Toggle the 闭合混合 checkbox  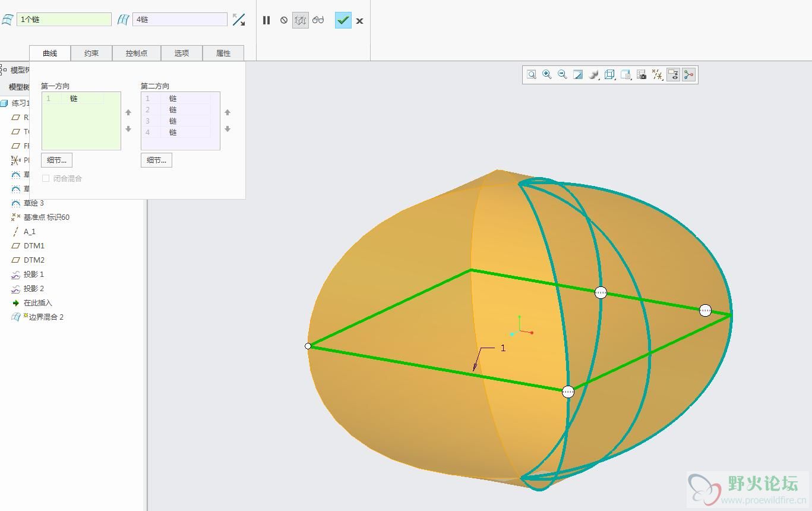(x=46, y=178)
